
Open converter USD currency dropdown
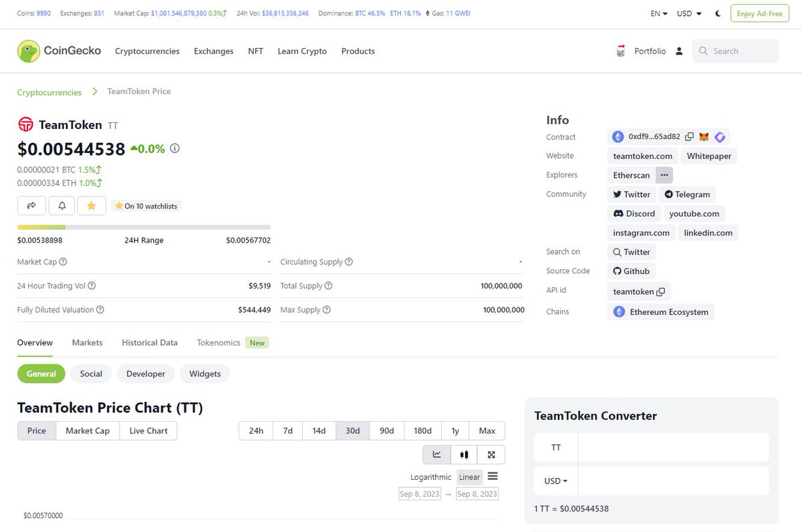[x=556, y=481]
